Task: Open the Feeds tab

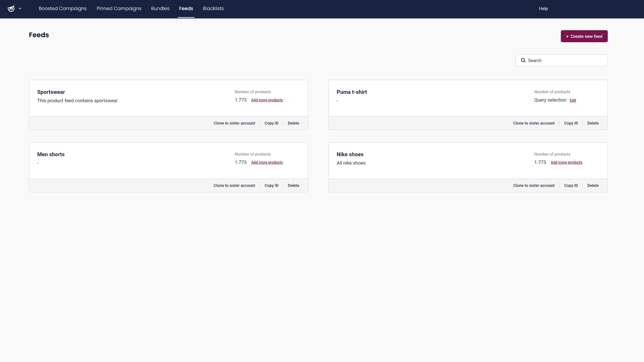Action: coord(186,8)
